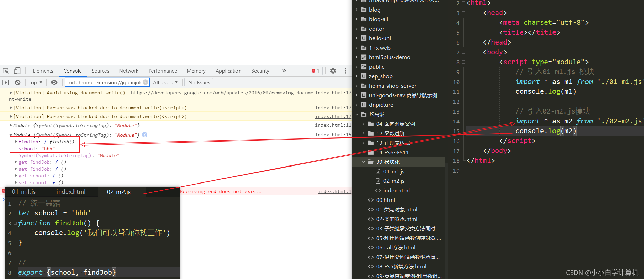Toggle the console sidebar panel icon
The width and height of the screenshot is (644, 279).
click(5, 82)
